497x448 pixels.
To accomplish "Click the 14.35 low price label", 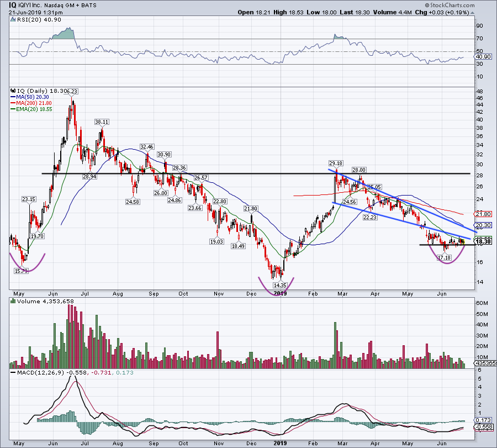I will click(x=280, y=285).
